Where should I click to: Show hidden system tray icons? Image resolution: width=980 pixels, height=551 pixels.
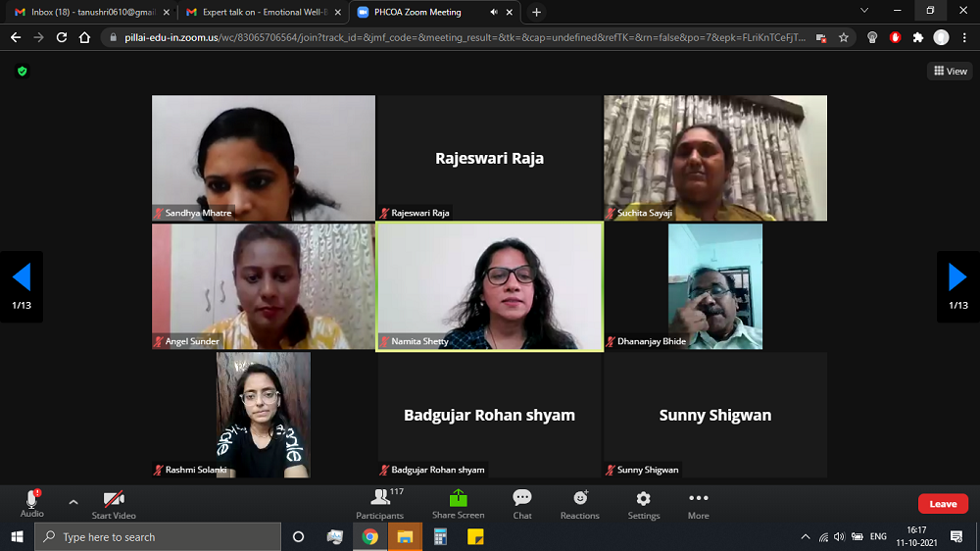806,537
